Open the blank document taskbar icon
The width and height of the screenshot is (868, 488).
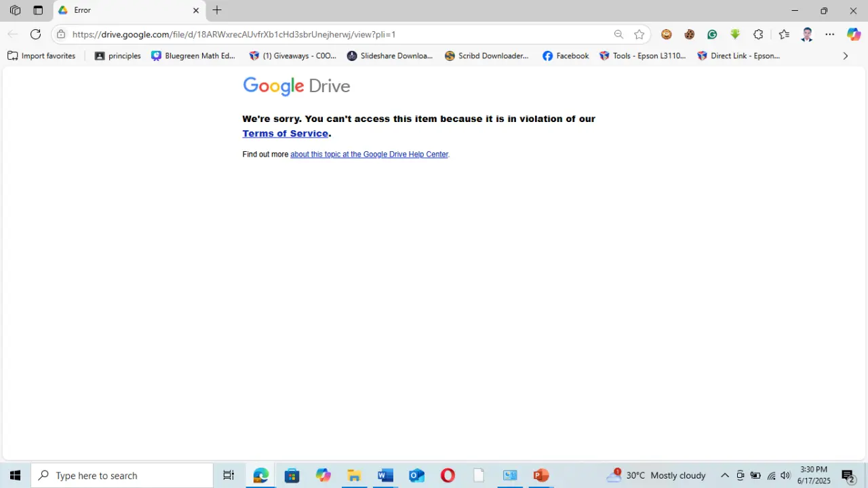click(479, 476)
